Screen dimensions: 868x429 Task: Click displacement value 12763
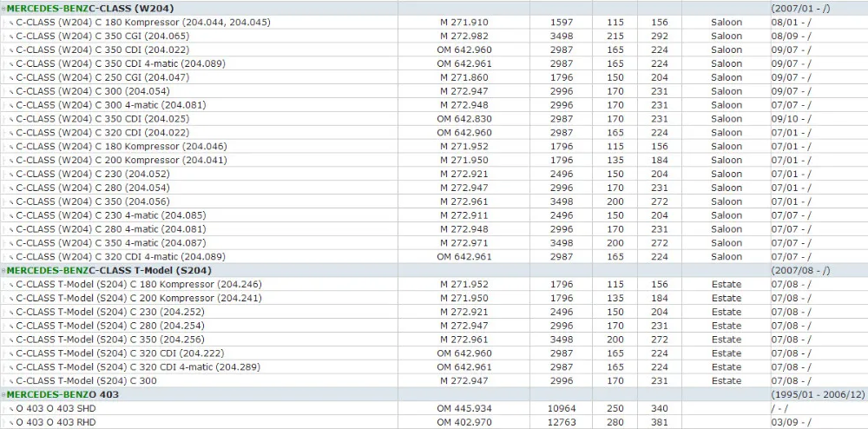[x=562, y=422]
